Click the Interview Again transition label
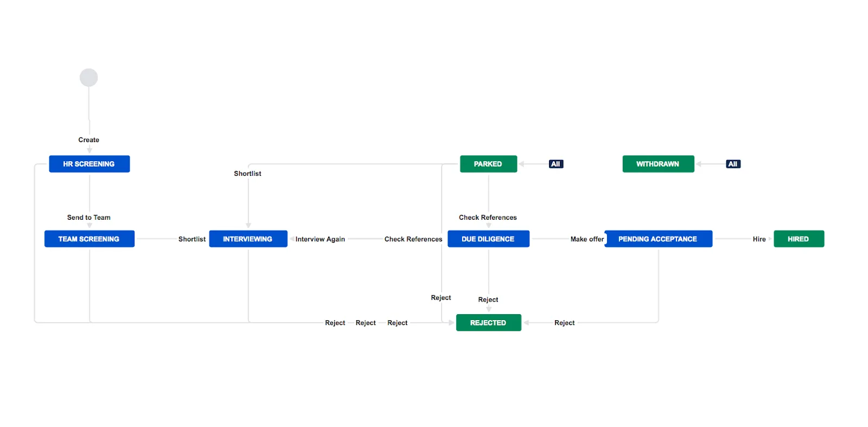This screenshot has width=868, height=427. [x=320, y=239]
